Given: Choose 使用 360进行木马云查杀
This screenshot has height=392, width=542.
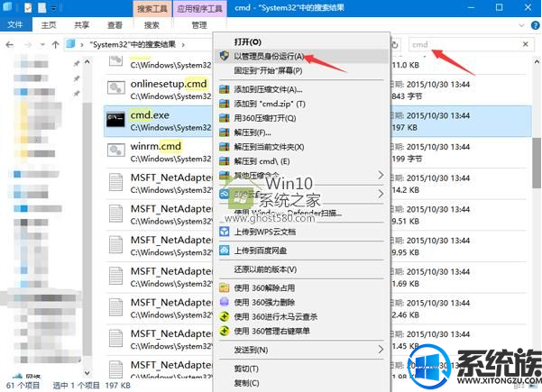Looking at the screenshot, I should click(x=300, y=316).
